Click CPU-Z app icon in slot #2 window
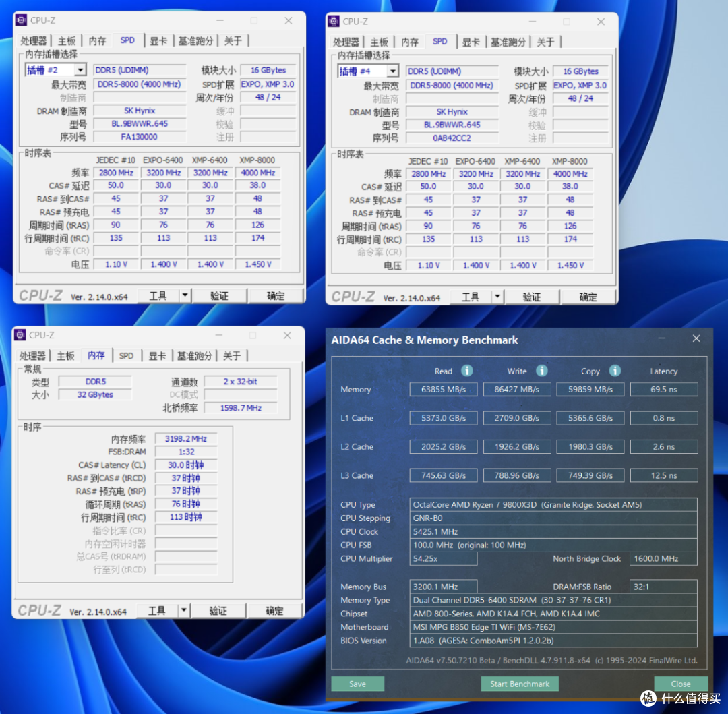 click(21, 20)
